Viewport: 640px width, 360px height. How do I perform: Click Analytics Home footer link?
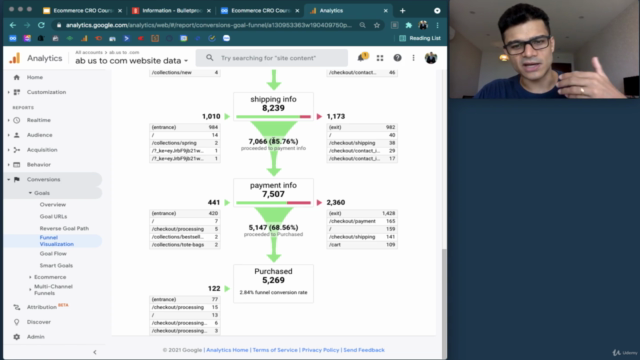point(227,350)
